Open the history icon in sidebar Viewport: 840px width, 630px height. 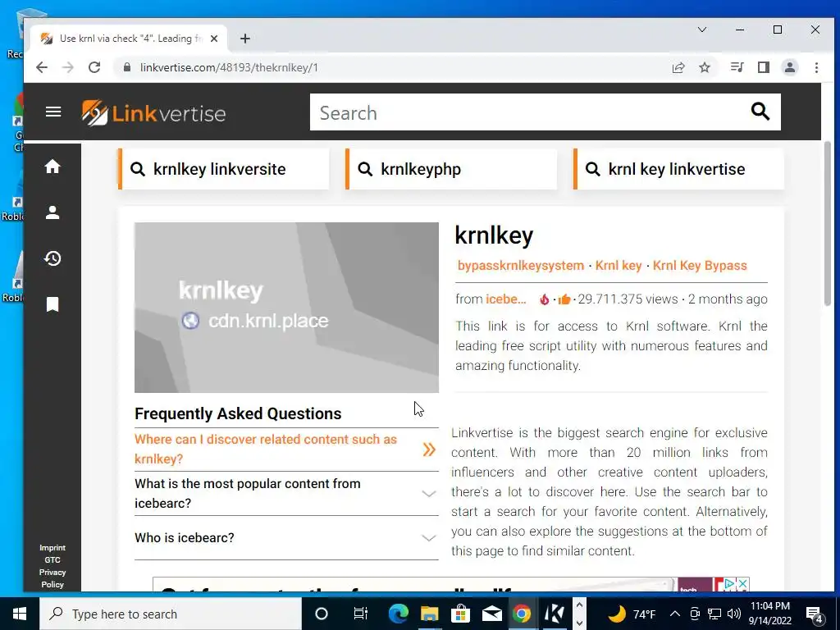[x=52, y=258]
